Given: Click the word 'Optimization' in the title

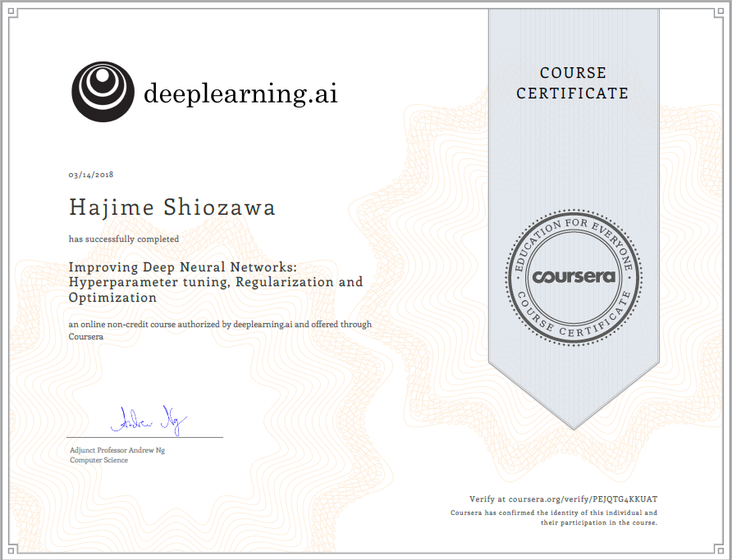Looking at the screenshot, I should [x=112, y=298].
